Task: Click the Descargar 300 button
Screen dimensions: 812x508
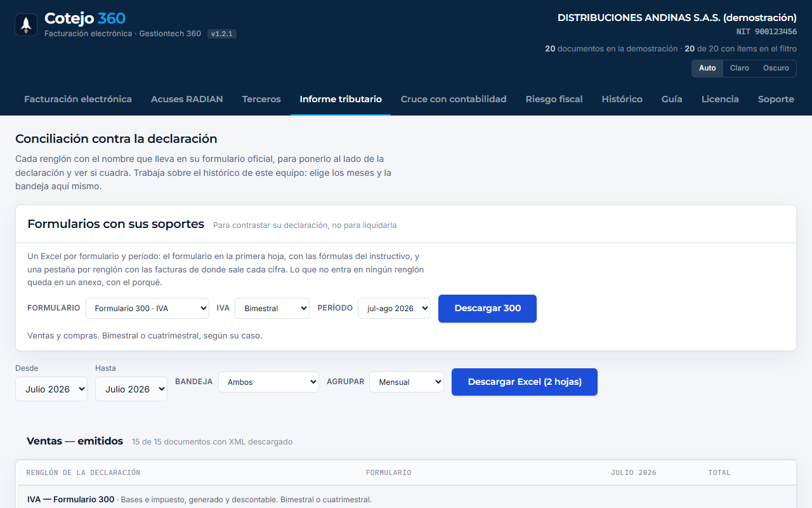Action: click(x=487, y=308)
